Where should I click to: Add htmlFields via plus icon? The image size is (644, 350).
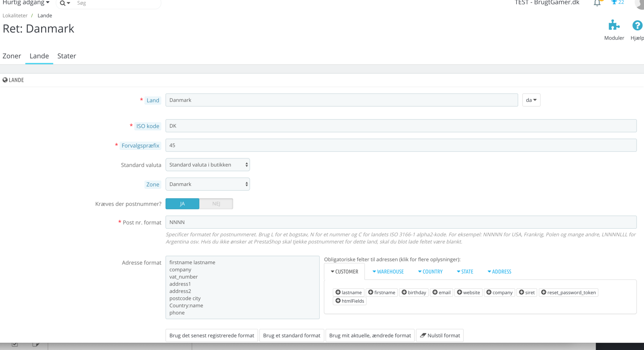[x=338, y=301]
